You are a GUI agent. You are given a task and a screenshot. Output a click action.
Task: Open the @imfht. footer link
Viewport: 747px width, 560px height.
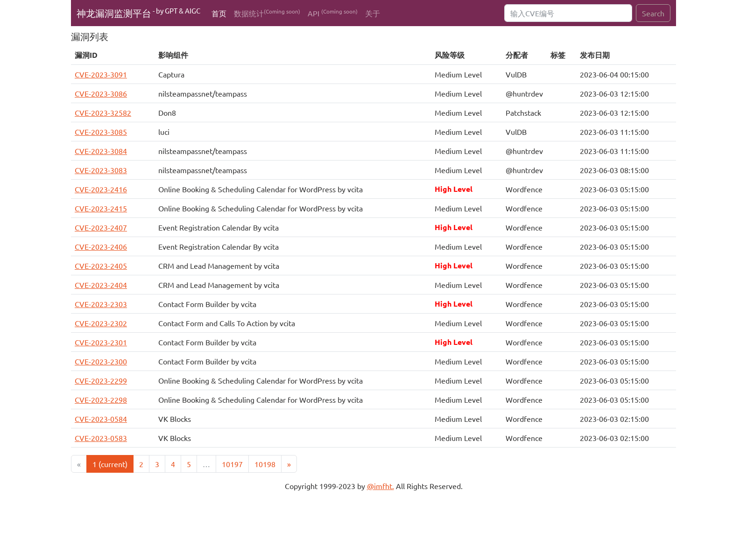click(380, 486)
